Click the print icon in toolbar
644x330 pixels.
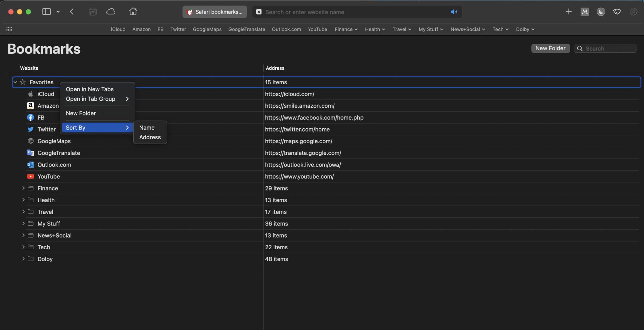(x=93, y=12)
